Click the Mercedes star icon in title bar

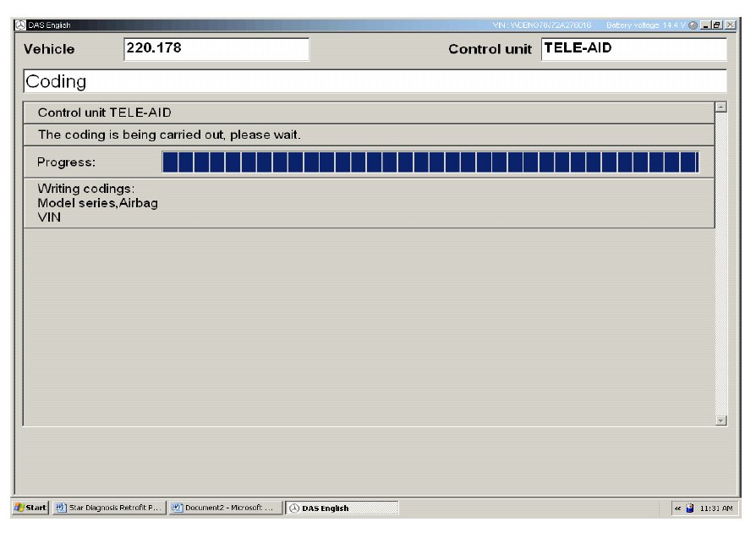pos(21,25)
